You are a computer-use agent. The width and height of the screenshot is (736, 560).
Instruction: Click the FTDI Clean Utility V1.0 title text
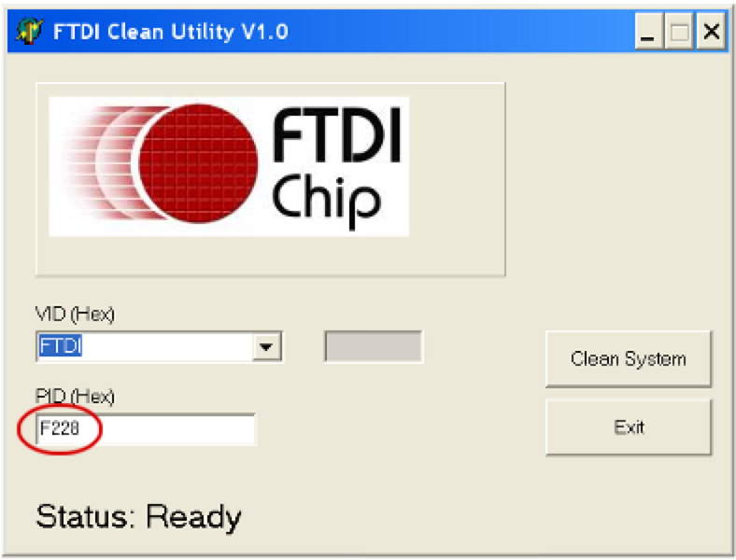click(x=170, y=32)
